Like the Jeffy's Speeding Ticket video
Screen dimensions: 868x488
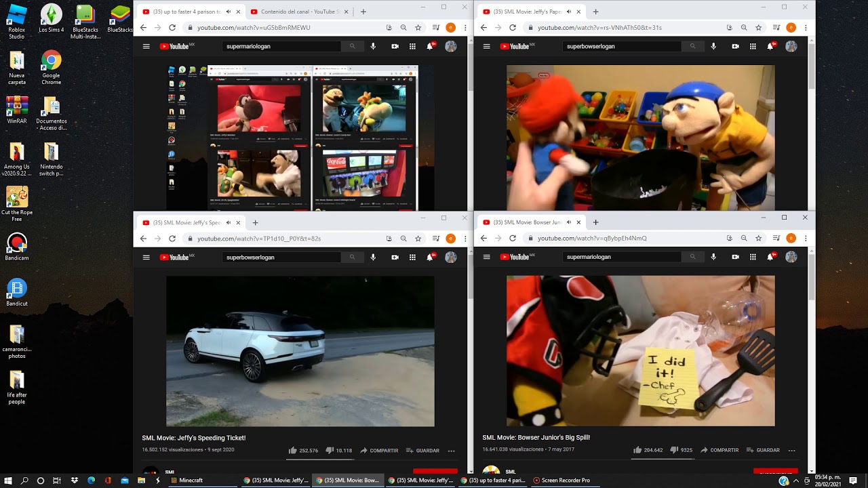[x=303, y=450]
